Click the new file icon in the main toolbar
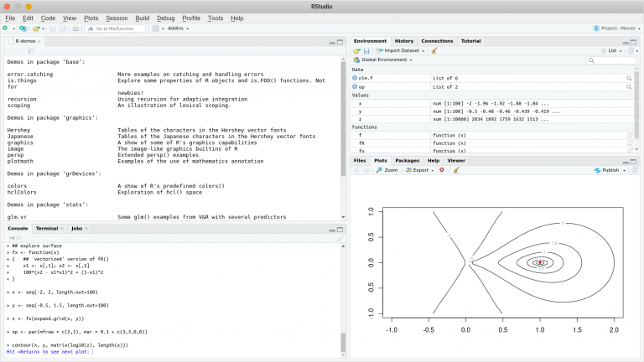Viewport: 644px width, 362px height. point(6,28)
